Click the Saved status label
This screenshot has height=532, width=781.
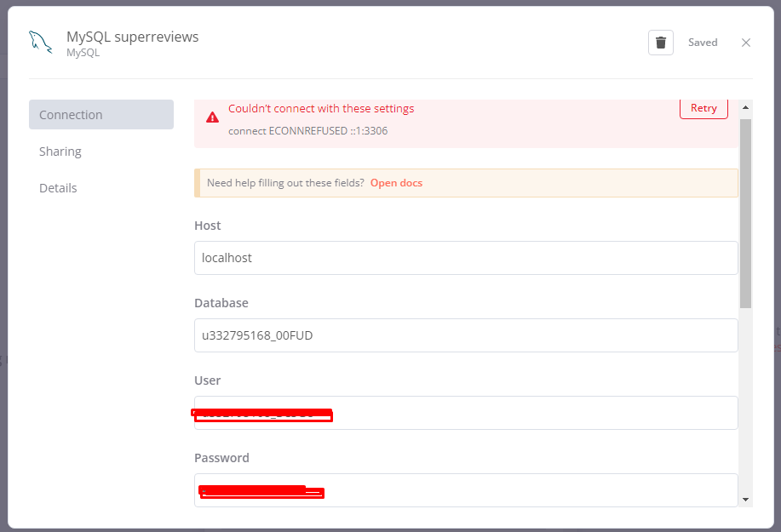tap(703, 43)
